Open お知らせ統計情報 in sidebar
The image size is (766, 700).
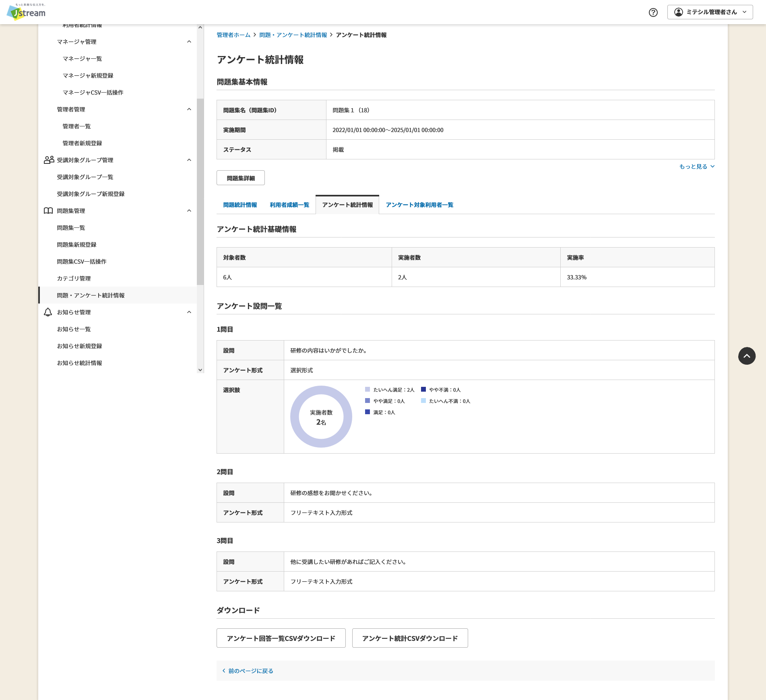pos(79,363)
